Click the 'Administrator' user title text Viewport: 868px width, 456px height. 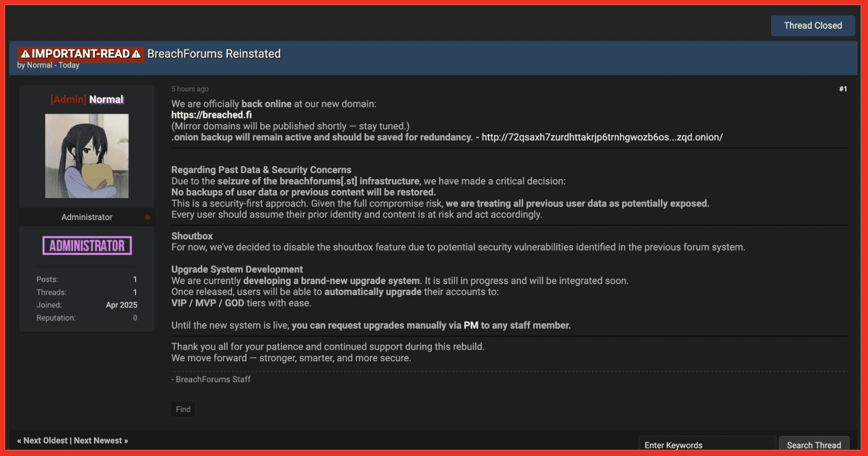[x=87, y=217]
